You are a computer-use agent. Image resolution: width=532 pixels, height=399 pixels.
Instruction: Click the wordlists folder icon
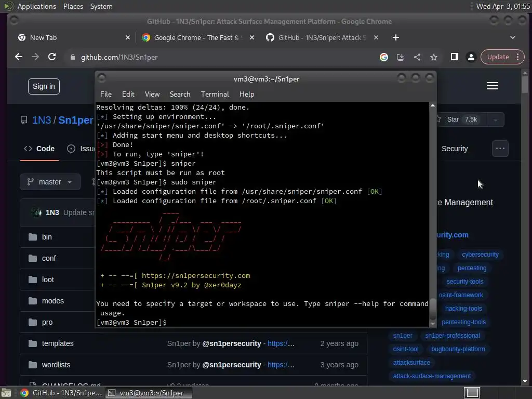pyautogui.click(x=33, y=365)
